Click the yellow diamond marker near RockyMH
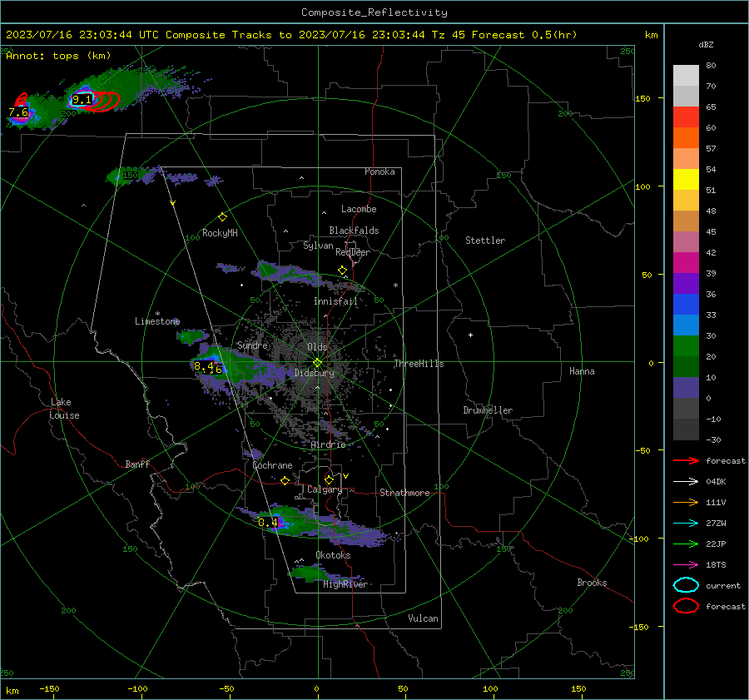Image resolution: width=749 pixels, height=700 pixels. pos(222,217)
